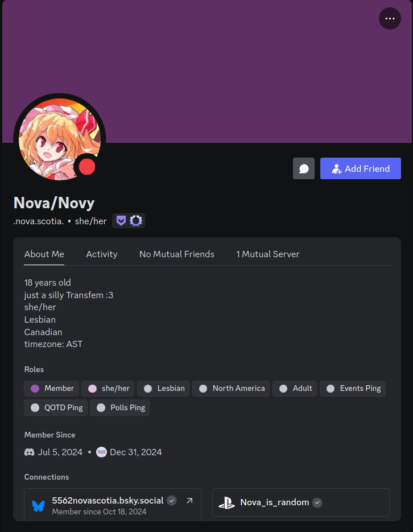Click the laurel wreath profile badge
Screen dimensions: 413x532
pos(136,221)
